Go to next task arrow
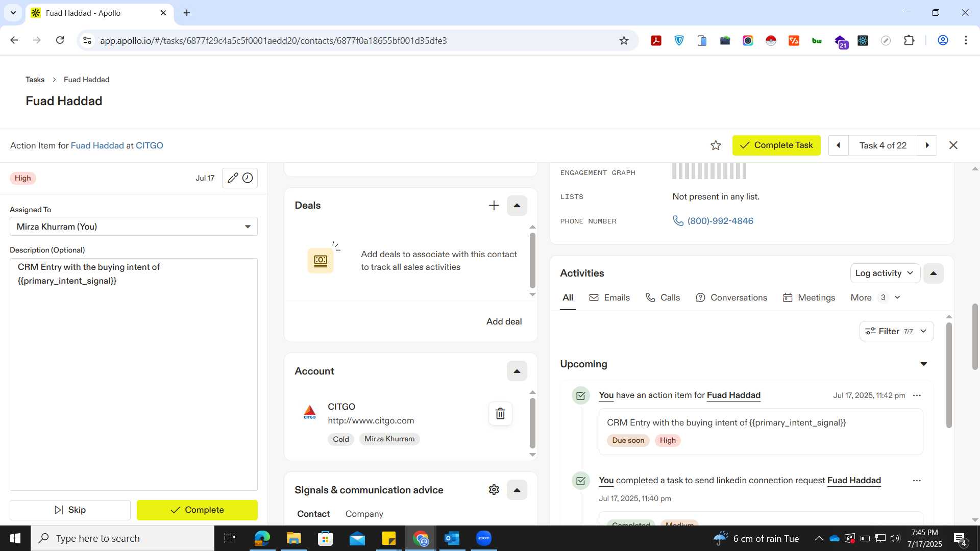Viewport: 980px width, 551px height. [x=927, y=145]
